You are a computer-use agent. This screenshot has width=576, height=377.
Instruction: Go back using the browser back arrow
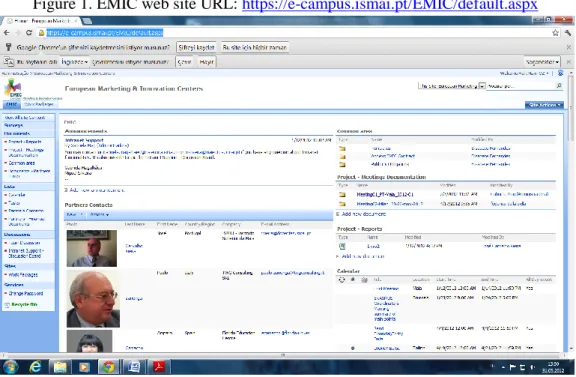(7, 33)
